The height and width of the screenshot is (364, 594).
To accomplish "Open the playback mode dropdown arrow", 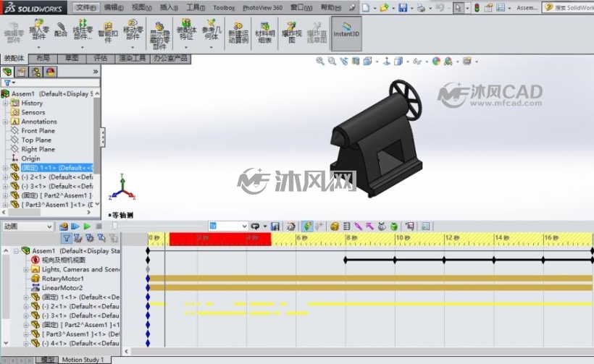I will click(264, 227).
